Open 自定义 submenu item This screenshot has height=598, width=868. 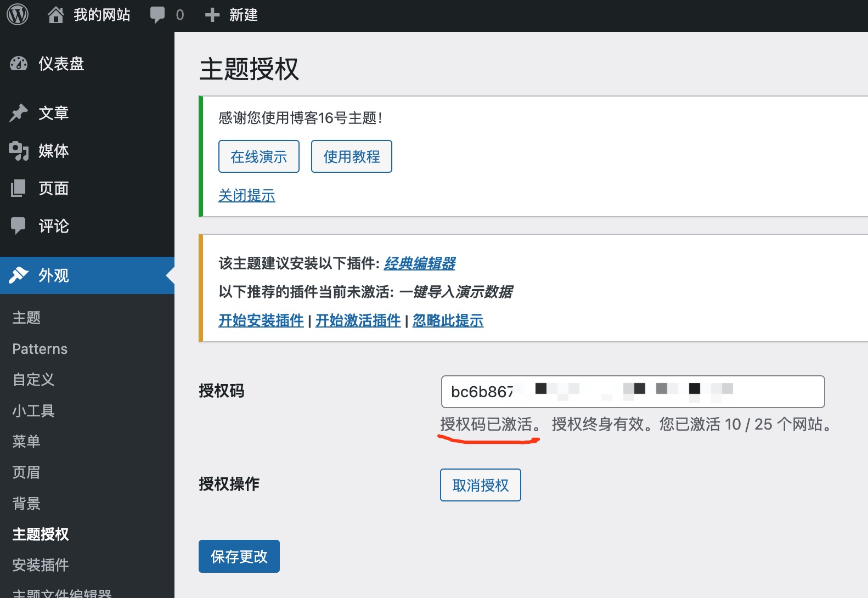tap(33, 380)
